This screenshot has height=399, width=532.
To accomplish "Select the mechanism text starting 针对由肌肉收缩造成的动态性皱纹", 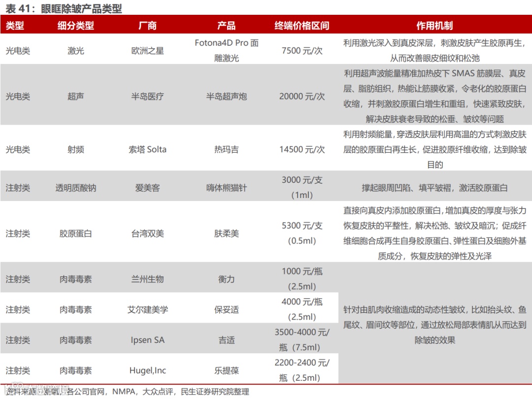I will click(434, 325).
